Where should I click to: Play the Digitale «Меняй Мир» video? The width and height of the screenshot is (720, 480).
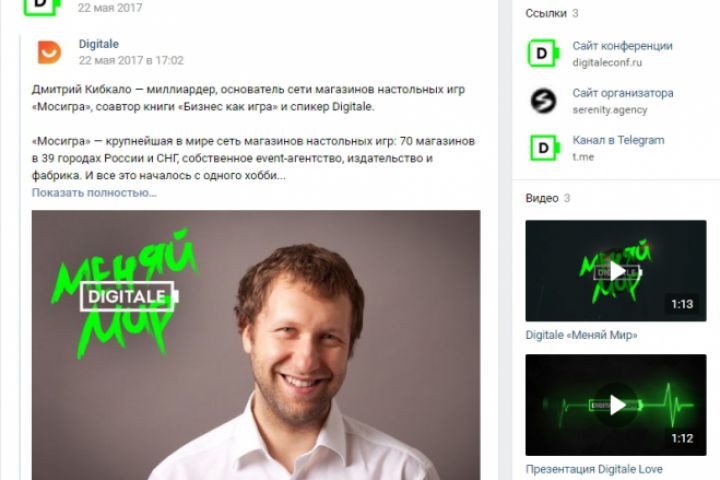tap(616, 271)
